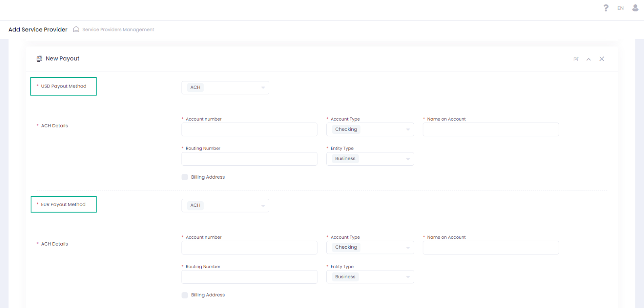Open the user profile icon
The height and width of the screenshot is (308, 644).
pyautogui.click(x=635, y=8)
